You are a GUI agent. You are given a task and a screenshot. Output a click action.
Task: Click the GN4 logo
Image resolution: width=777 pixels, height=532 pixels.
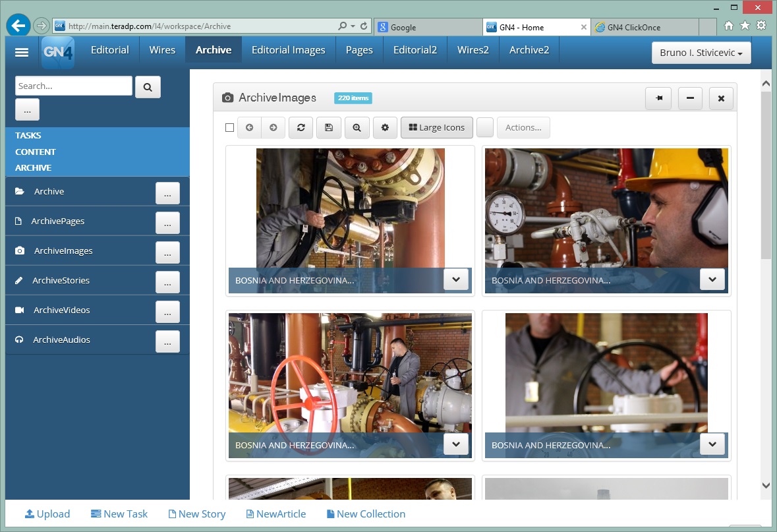[x=58, y=52]
